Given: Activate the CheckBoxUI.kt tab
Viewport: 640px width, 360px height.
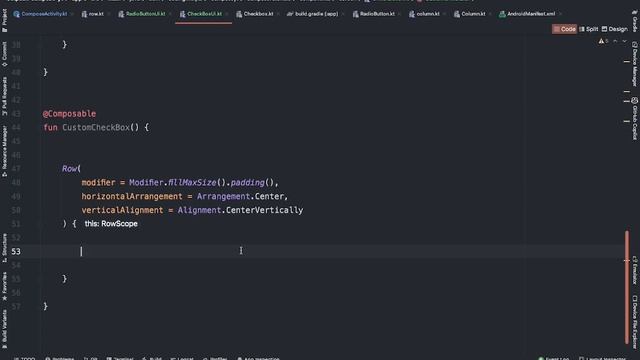Looking at the screenshot, I should coord(204,14).
